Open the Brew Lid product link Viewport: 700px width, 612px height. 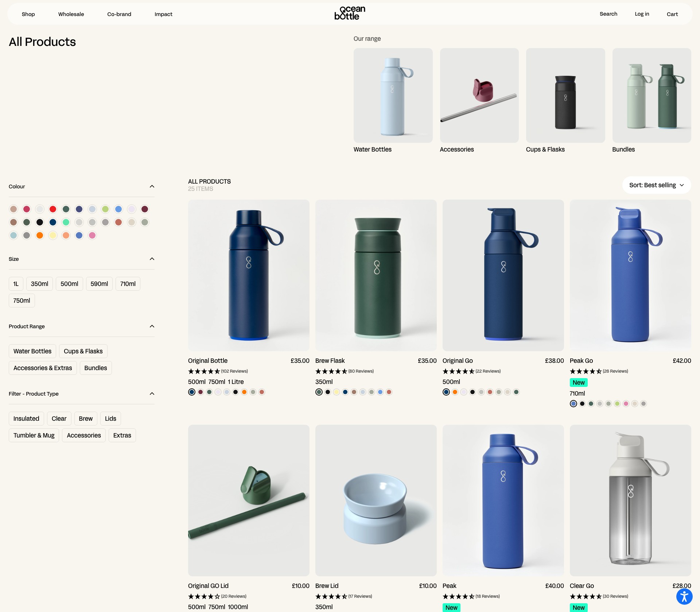327,586
